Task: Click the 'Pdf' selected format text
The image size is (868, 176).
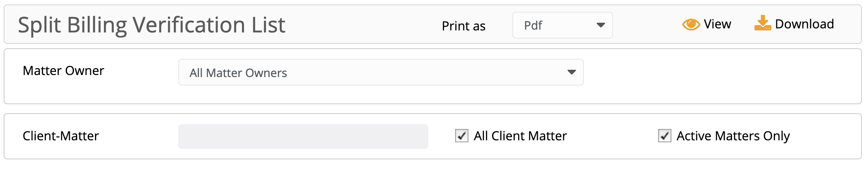Action: tap(533, 26)
